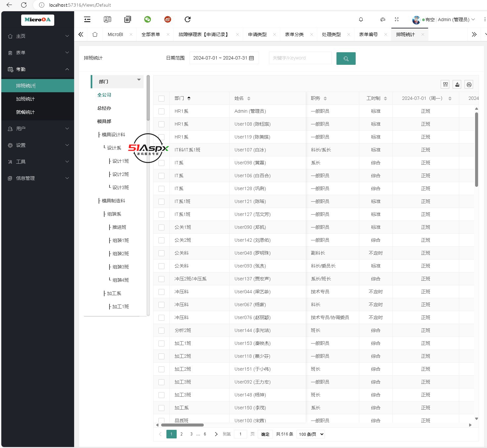Viewport: 487px width, 448px height.
Task: Open the notification bell
Action: click(361, 20)
